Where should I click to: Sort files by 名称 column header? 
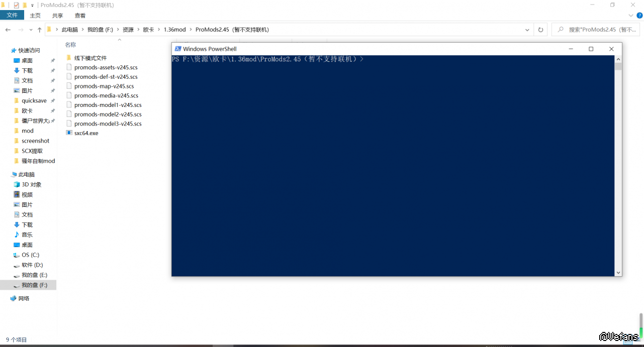tap(70, 45)
